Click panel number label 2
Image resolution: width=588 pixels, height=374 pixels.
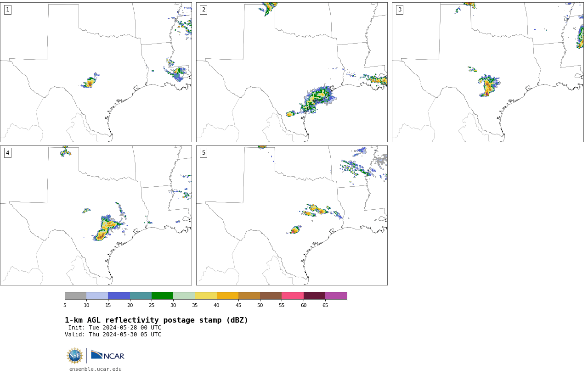click(204, 10)
